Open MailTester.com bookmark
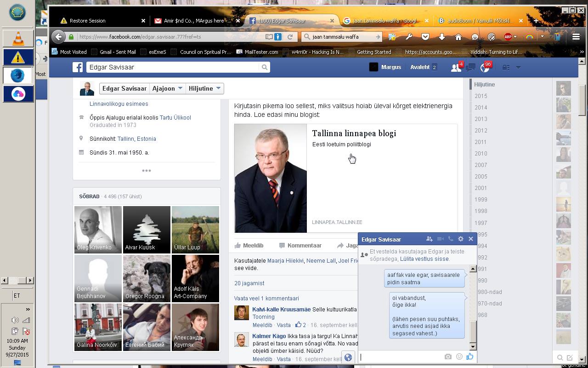Screen dimensions: 588x368 point(257,52)
